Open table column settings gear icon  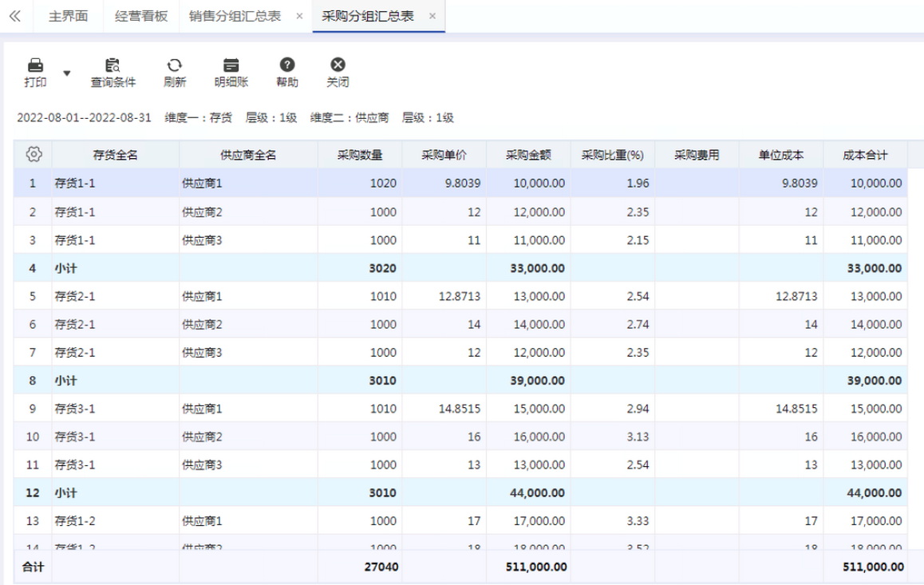point(34,155)
